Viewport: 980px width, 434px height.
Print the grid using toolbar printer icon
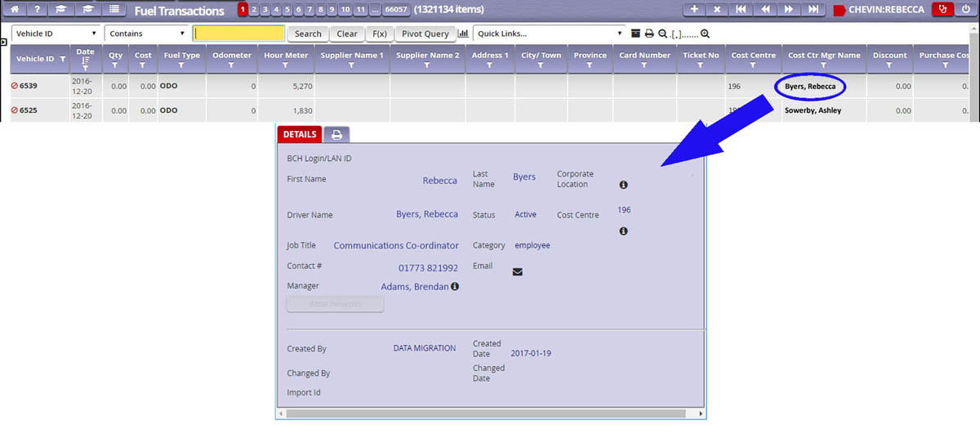(x=650, y=34)
